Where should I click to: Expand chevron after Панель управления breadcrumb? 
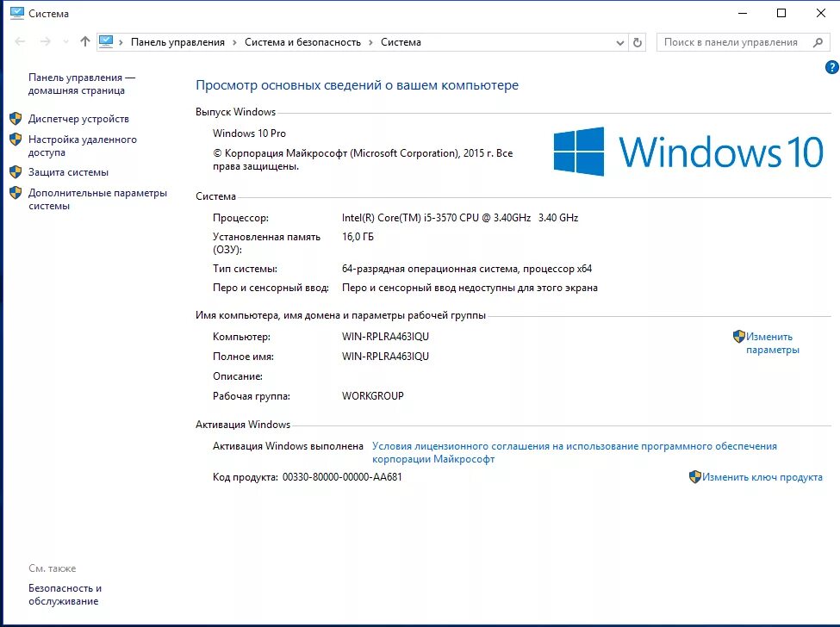(x=234, y=42)
